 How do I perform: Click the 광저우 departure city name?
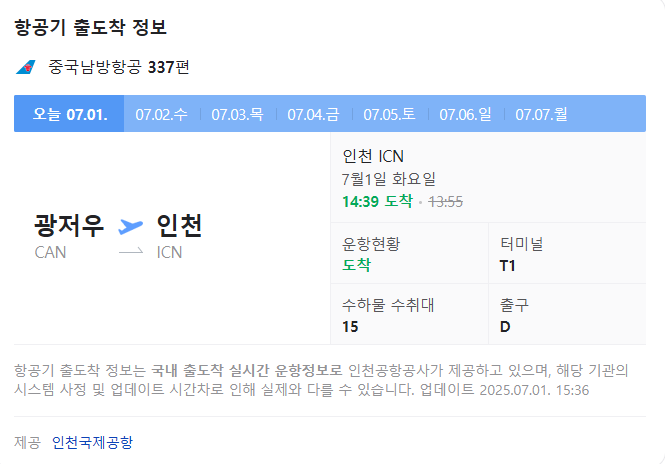click(x=69, y=225)
